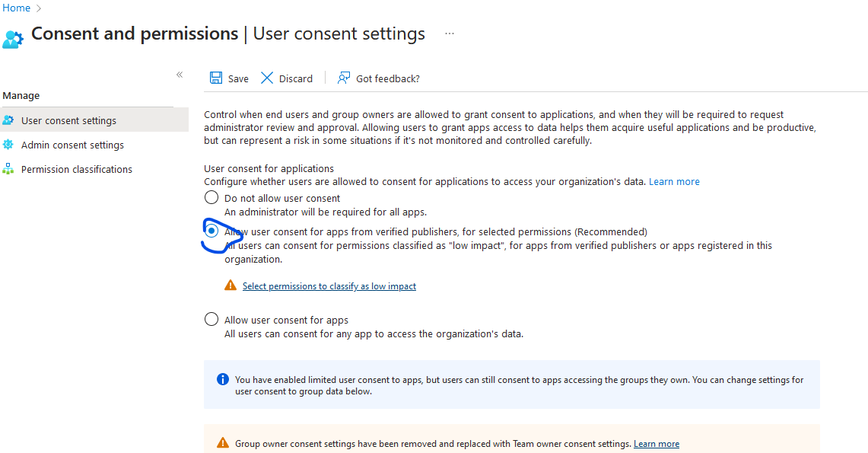
Task: Click the Got feedback person icon
Action: pos(344,78)
